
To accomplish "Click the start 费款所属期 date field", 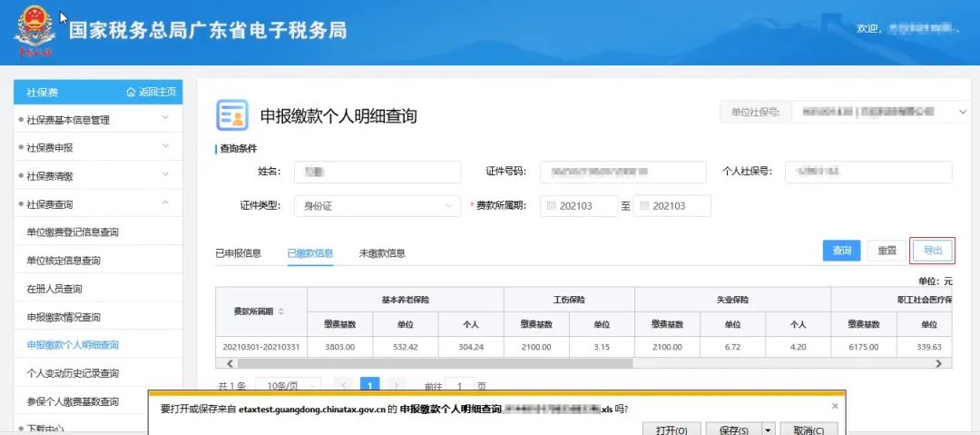I will pos(579,206).
